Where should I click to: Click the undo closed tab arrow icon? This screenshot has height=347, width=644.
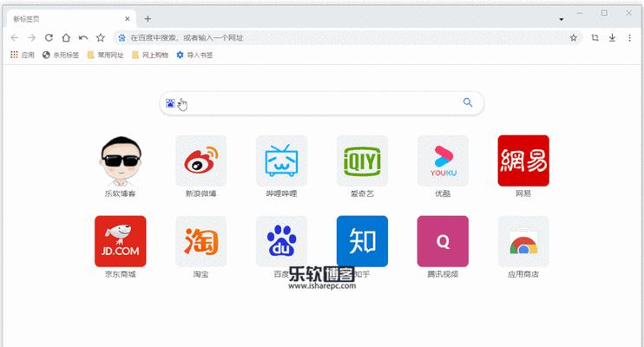click(83, 38)
